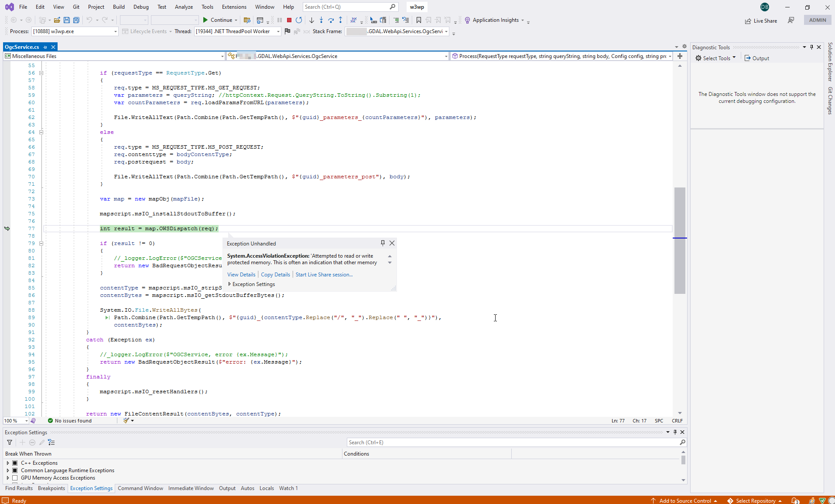Click the Diagnostic Tools pin icon

pos(811,47)
